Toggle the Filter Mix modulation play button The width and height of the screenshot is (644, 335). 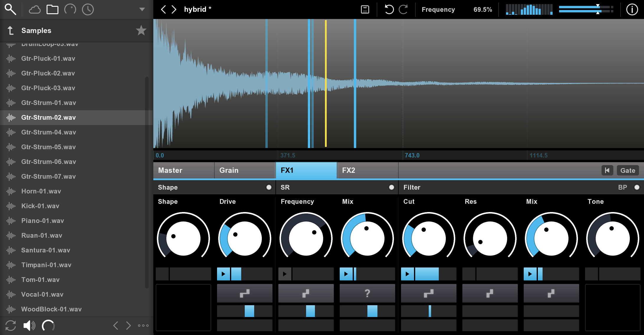[x=530, y=274]
